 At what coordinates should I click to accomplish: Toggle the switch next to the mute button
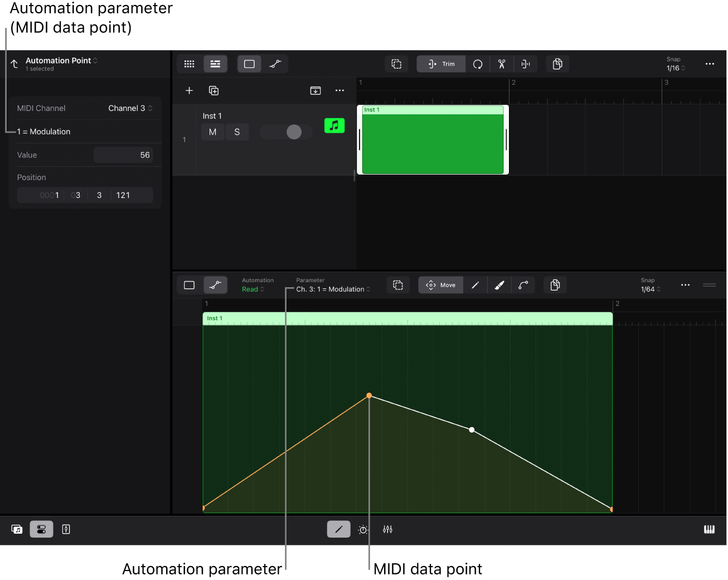coord(285,132)
